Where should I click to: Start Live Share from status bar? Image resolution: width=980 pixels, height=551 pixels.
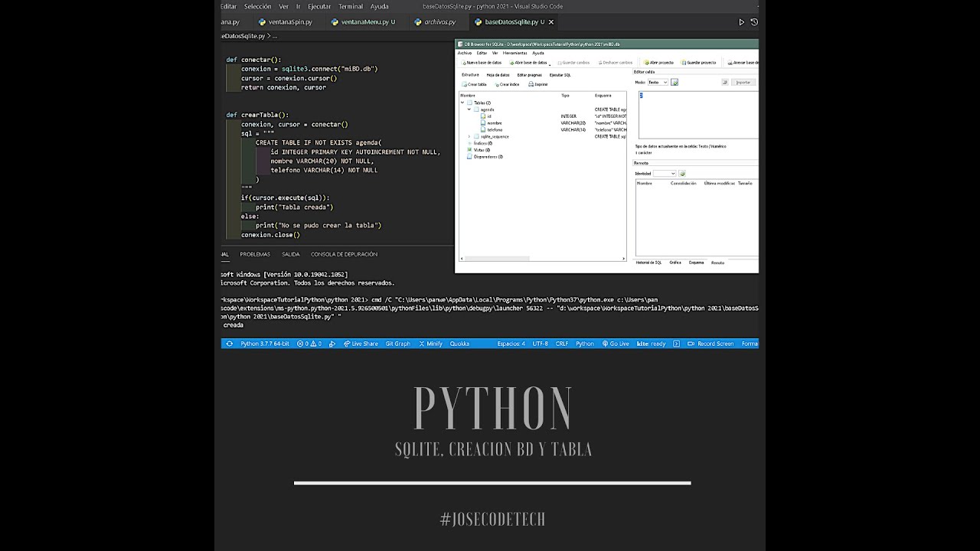361,344
